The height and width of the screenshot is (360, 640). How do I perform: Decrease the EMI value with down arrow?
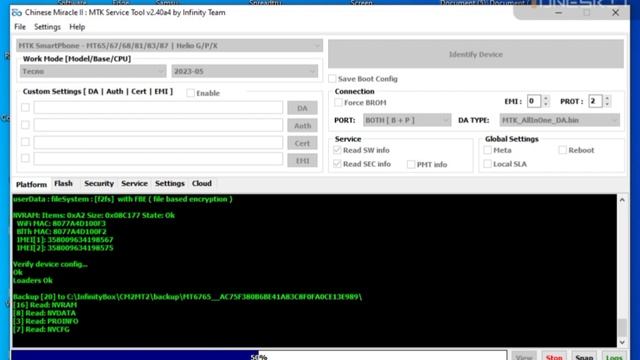pos(546,104)
